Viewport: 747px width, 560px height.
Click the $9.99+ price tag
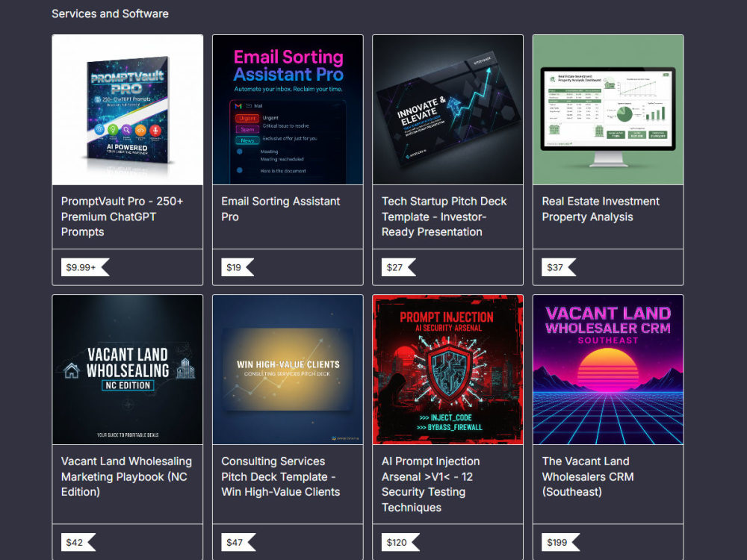[85, 267]
